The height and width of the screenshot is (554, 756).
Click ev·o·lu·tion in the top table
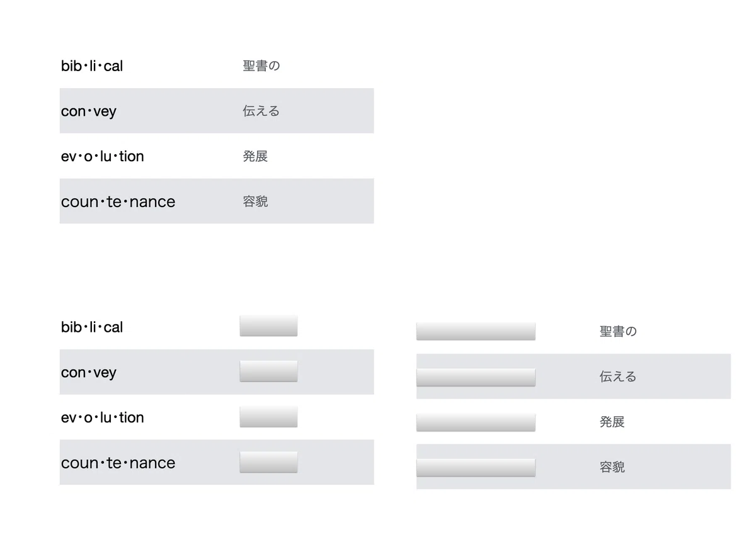(103, 156)
